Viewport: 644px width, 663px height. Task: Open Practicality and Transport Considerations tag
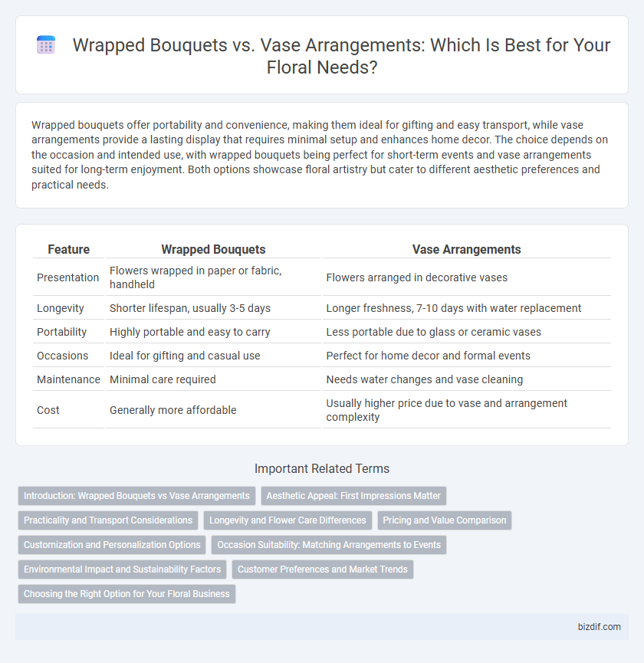(108, 520)
